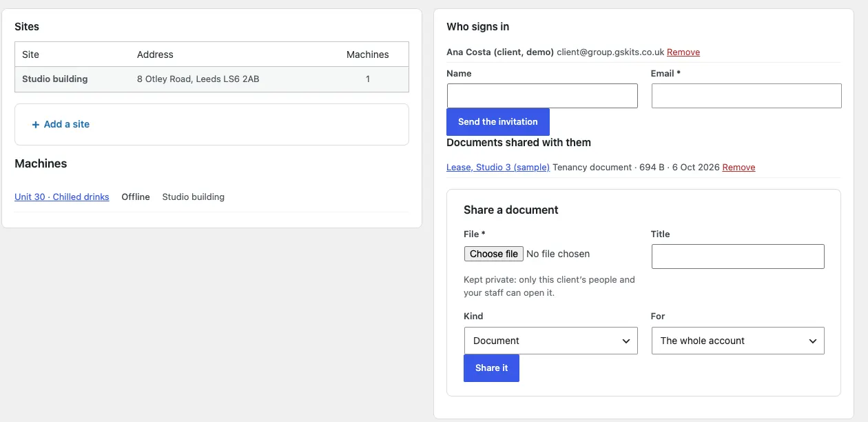
Task: Expand the For dropdown showing The whole account
Action: point(738,341)
